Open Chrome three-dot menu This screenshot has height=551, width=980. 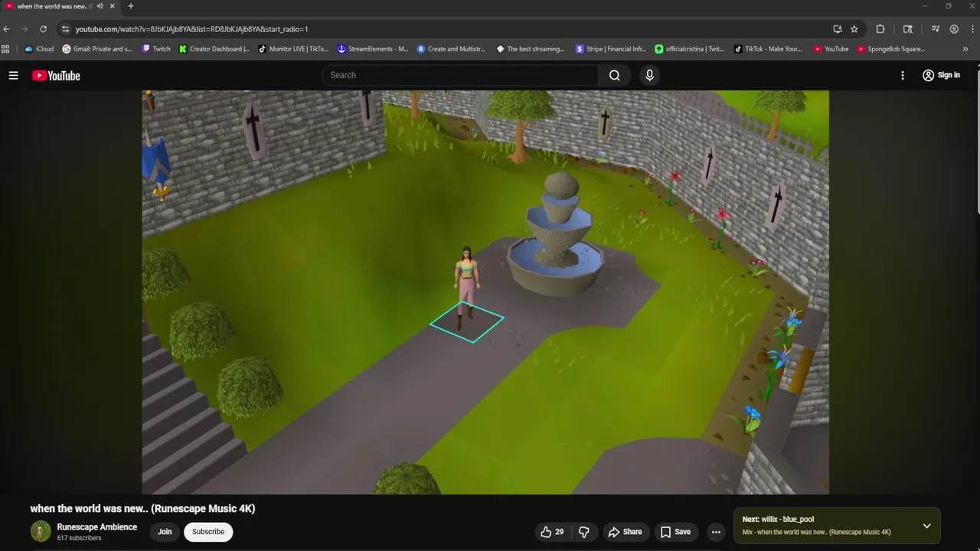pos(972,29)
